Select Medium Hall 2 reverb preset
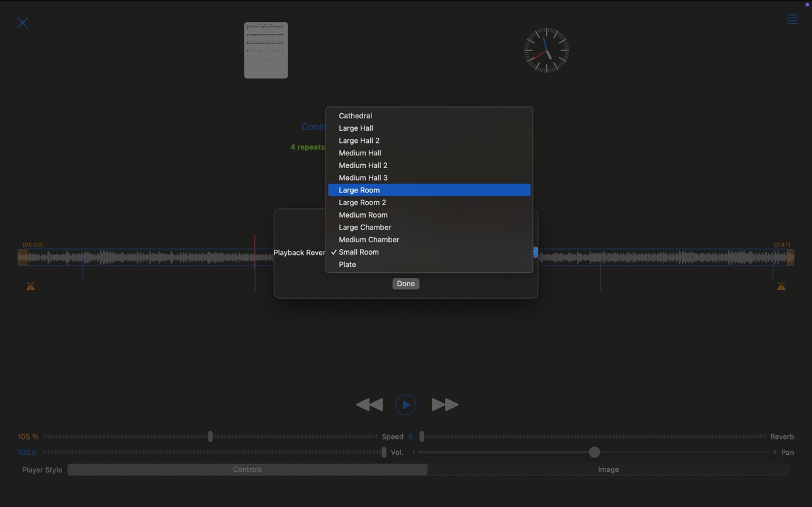The width and height of the screenshot is (812, 507). pos(429,165)
